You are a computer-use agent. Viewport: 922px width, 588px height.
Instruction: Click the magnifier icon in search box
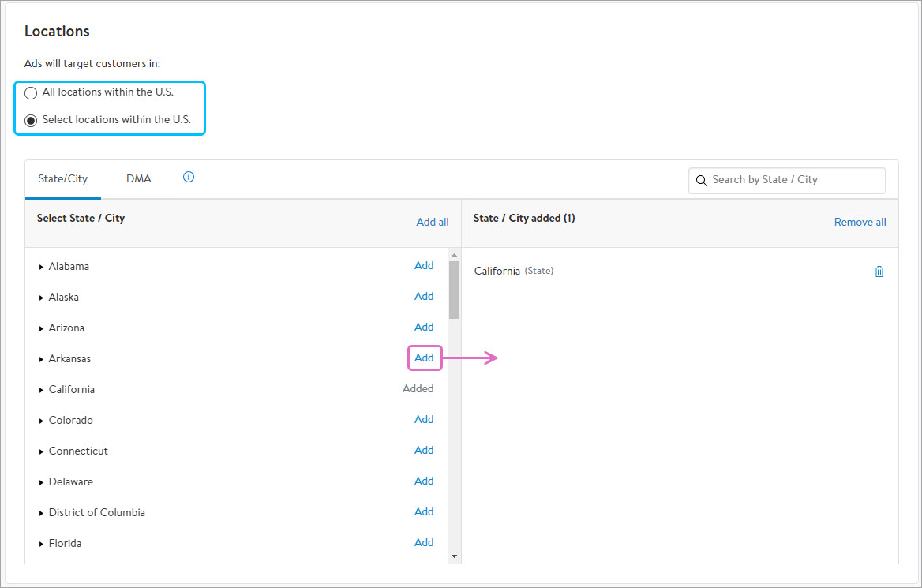(x=701, y=181)
